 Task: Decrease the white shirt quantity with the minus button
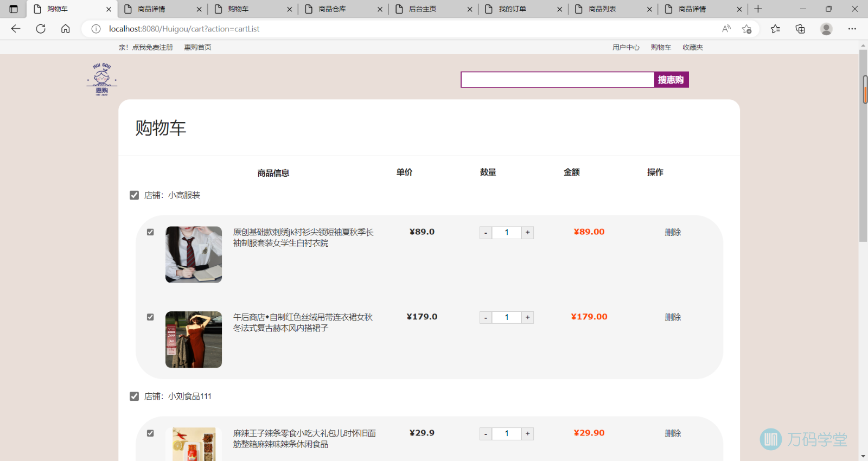click(486, 233)
